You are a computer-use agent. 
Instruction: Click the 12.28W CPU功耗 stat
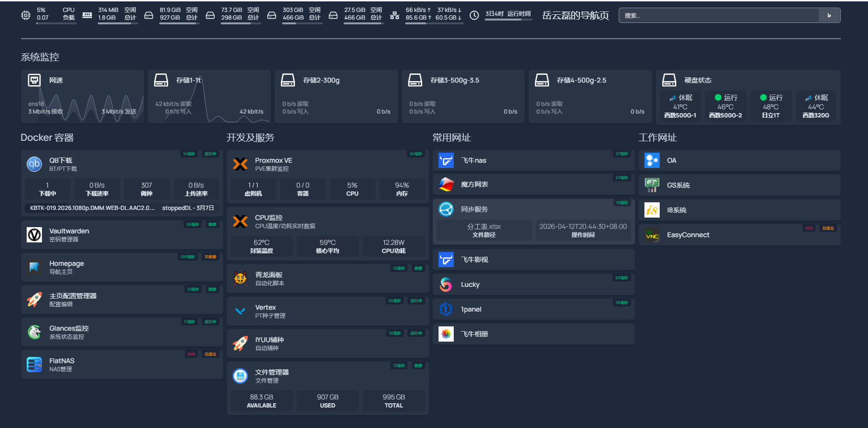[x=394, y=246]
